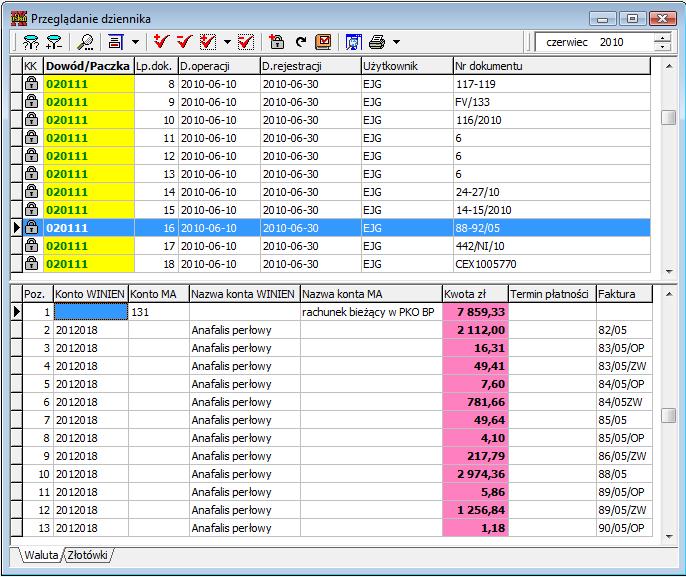
Task: Switch to the Waluta tab
Action: 40,555
